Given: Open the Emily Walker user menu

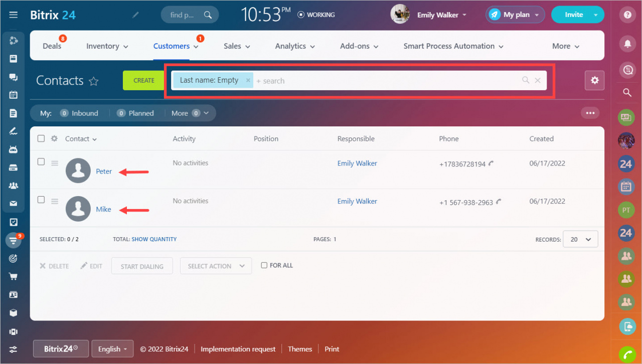Looking at the screenshot, I should tap(441, 15).
